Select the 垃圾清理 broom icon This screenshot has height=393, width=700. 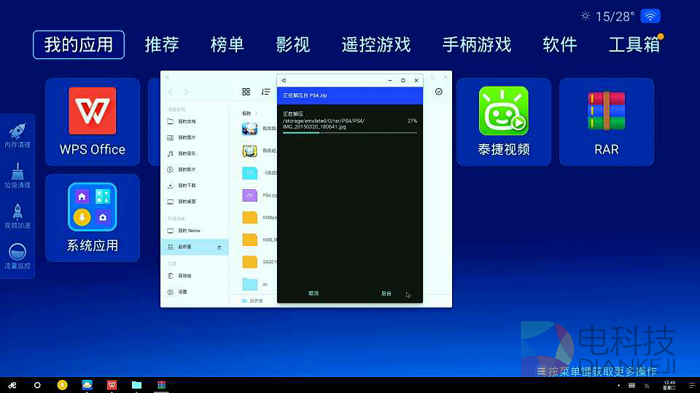tap(17, 176)
